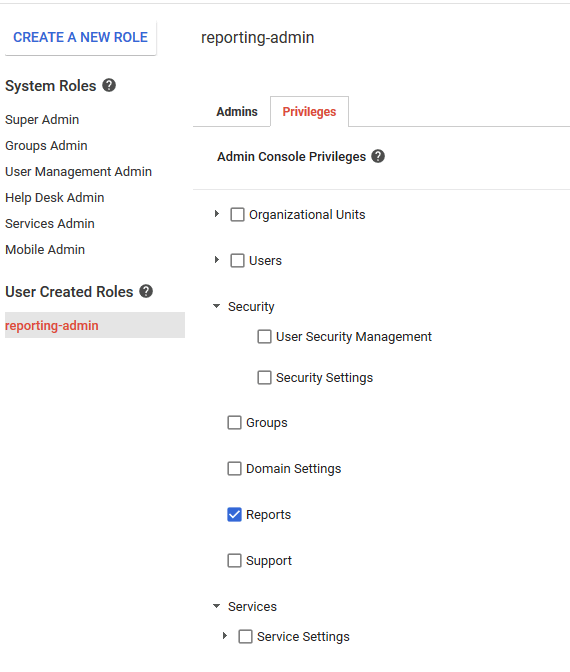The height and width of the screenshot is (672, 570).
Task: Open the Help Desk Admin role
Action: (x=55, y=198)
